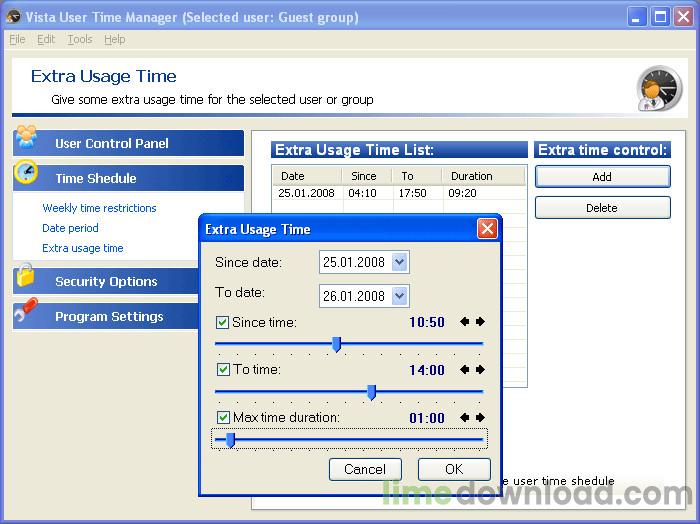Decrease Since time with left arrow

pos(464,322)
